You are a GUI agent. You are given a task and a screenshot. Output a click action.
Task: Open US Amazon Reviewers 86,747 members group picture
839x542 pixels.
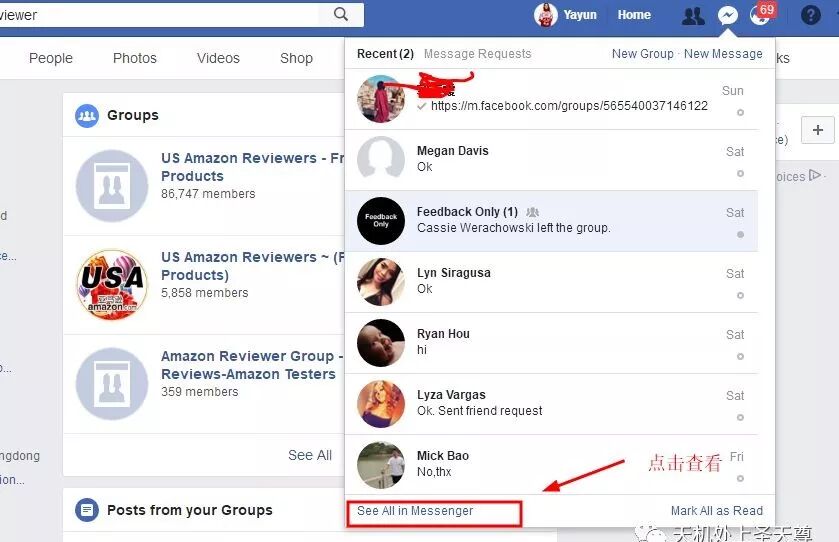click(x=112, y=186)
